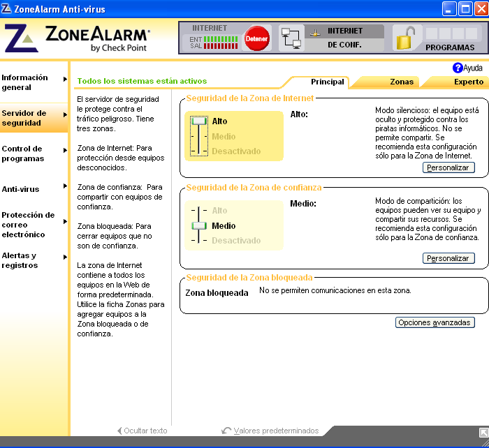Viewport: 489px width, 448px height.
Task: Click Personalizar for the Zona de confianza
Action: click(x=448, y=258)
